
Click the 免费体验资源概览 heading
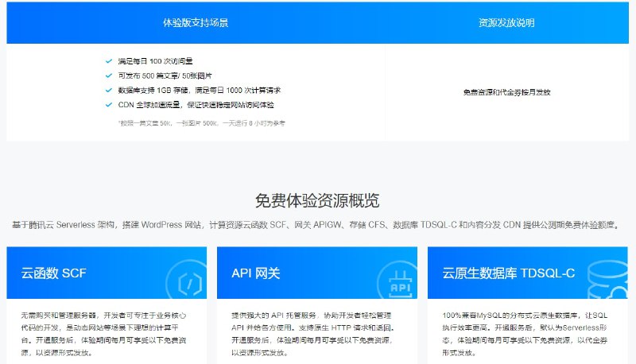tap(317, 200)
